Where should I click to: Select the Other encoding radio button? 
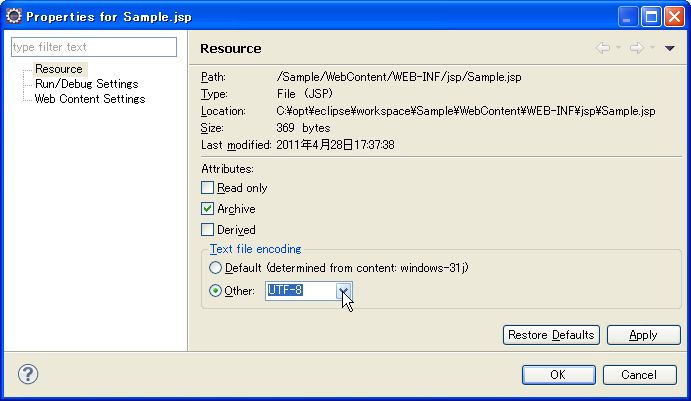pyautogui.click(x=215, y=291)
